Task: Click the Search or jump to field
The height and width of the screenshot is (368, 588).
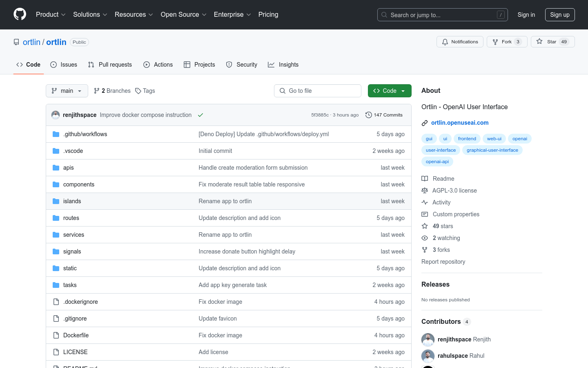Action: [x=443, y=15]
